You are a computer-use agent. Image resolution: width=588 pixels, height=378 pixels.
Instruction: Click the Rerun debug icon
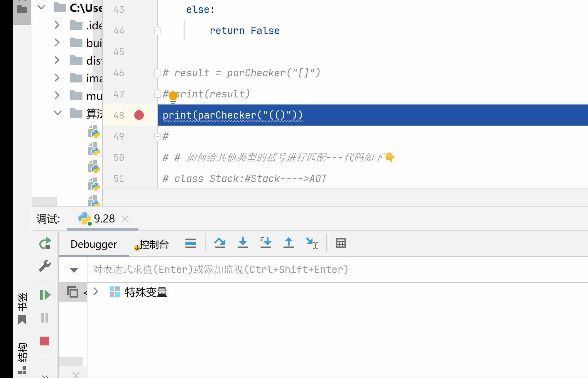click(45, 244)
